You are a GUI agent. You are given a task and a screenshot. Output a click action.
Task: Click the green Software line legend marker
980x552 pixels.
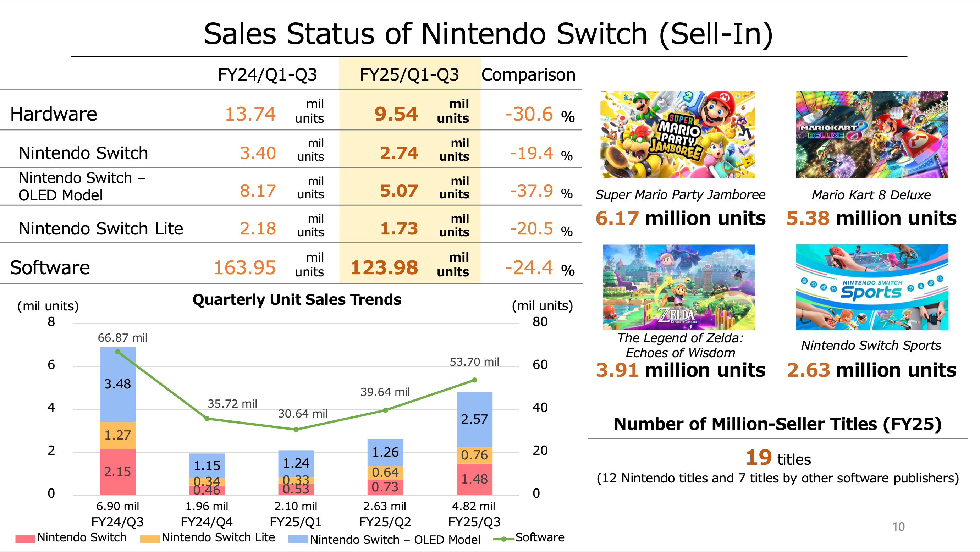coord(503,539)
